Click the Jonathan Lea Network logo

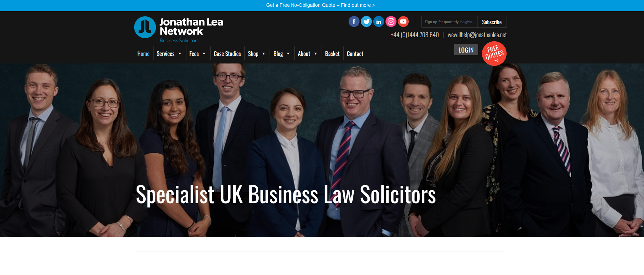[x=179, y=29]
